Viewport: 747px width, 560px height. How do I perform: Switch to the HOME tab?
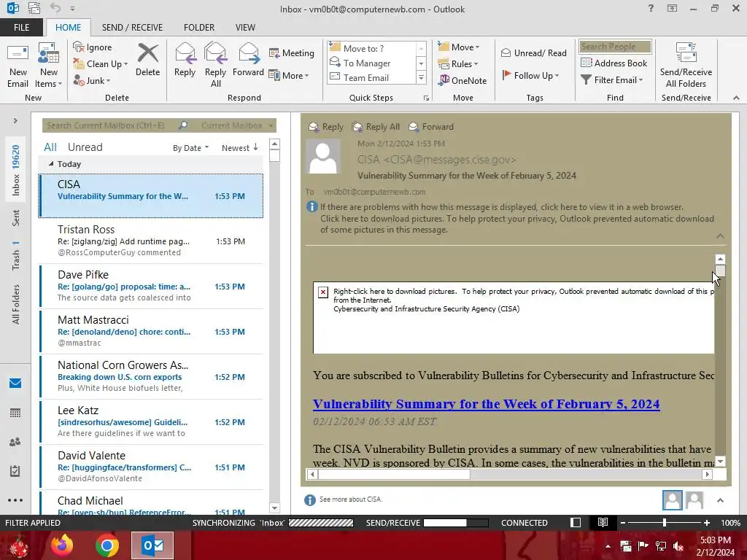[68, 27]
